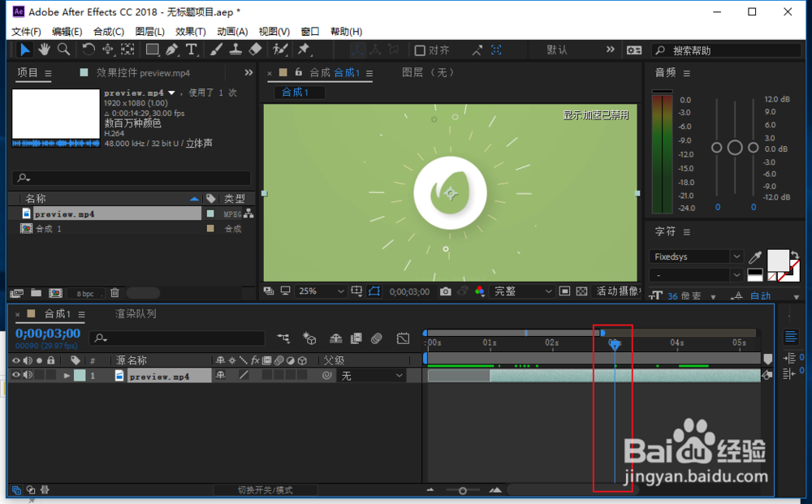812x504 pixels.
Task: Open the preview.mp4 footage info dropdown arrow
Action: 171,93
